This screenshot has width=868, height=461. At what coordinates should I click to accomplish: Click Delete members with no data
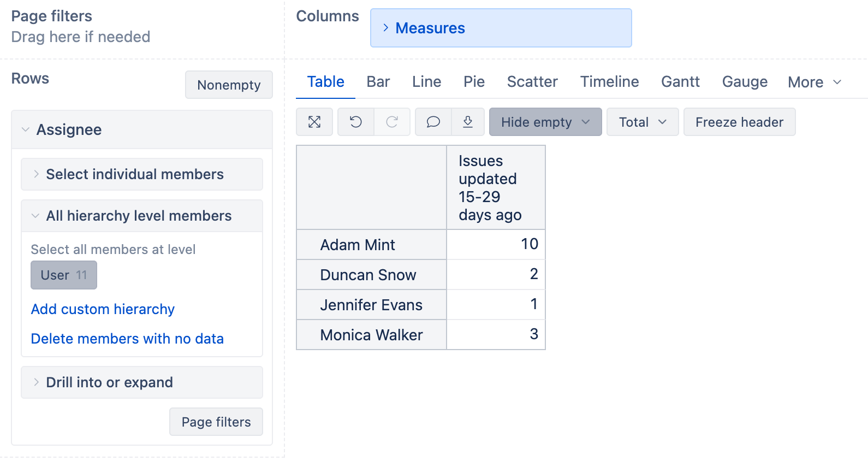(x=127, y=339)
